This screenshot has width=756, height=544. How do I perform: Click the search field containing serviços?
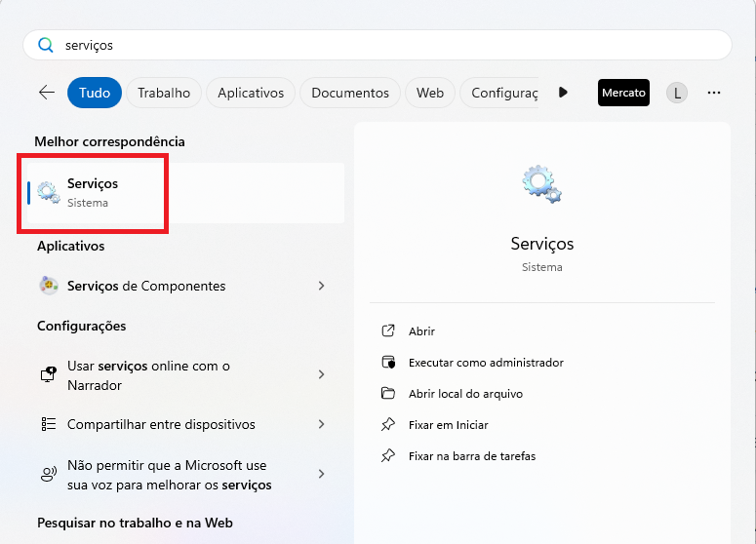point(378,45)
